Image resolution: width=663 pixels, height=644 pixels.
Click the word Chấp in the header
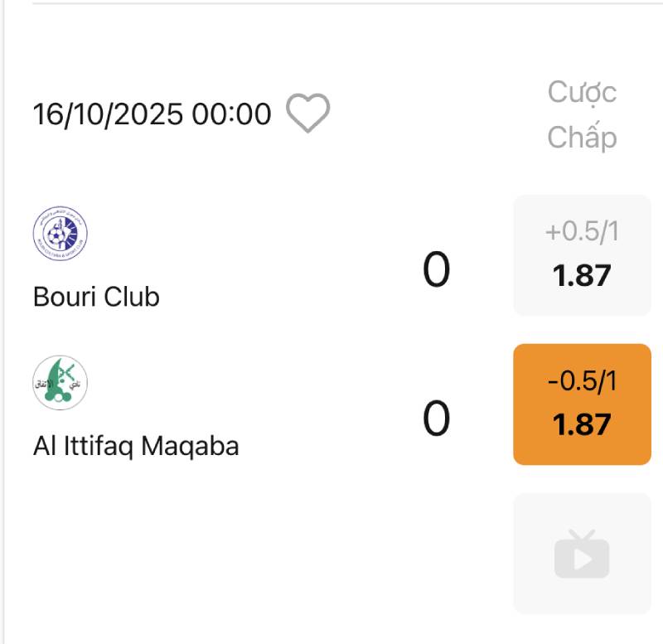coord(582,137)
